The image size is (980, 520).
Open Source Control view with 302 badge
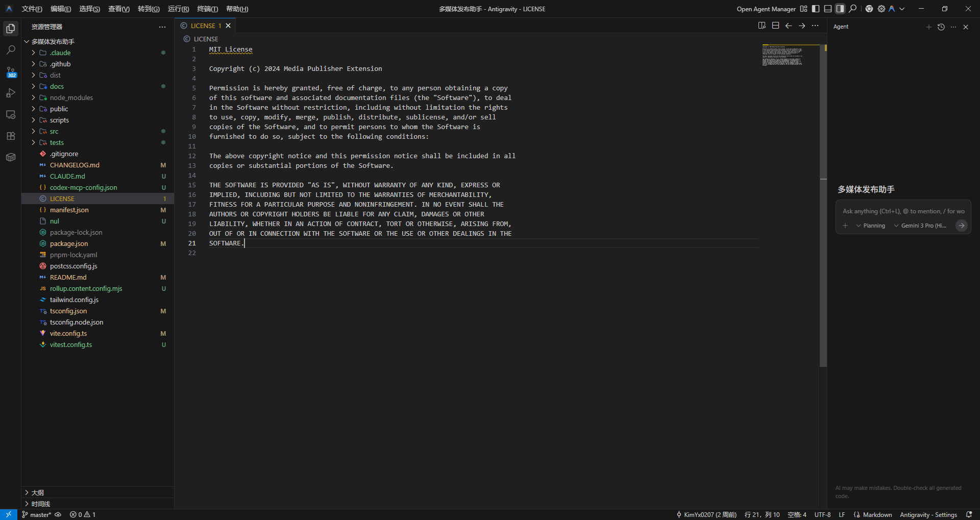coord(11,72)
